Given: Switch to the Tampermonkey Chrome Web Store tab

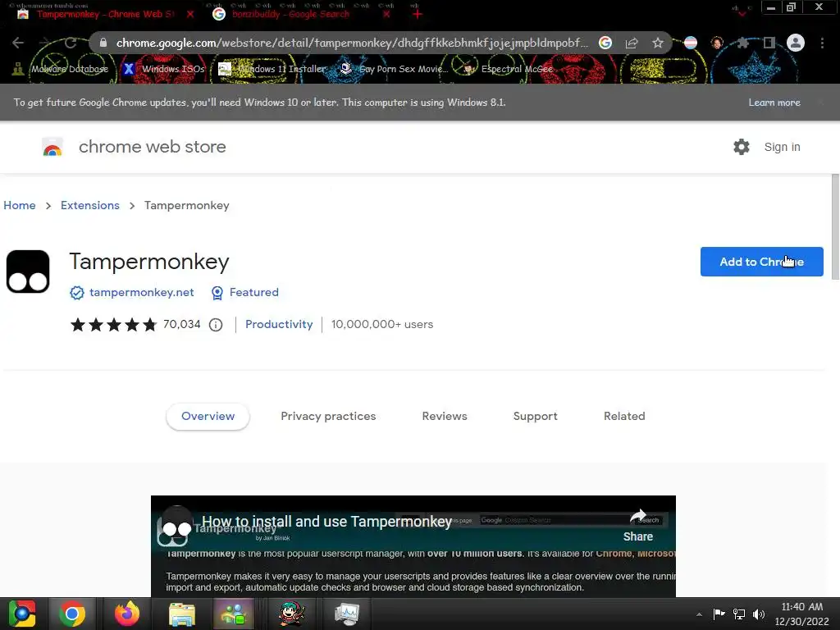Looking at the screenshot, I should [x=106, y=14].
